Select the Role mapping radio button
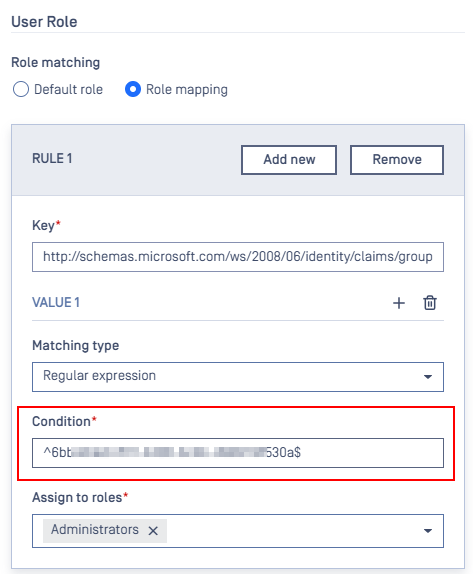The image size is (473, 578). [x=133, y=89]
